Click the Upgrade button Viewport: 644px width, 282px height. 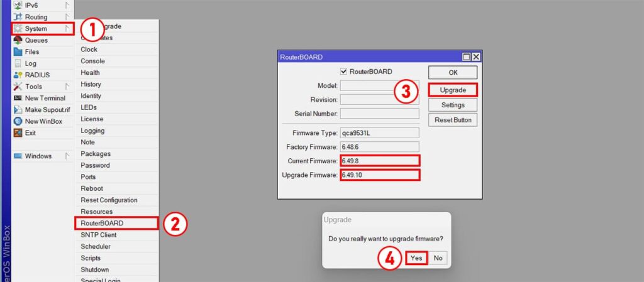tap(453, 90)
